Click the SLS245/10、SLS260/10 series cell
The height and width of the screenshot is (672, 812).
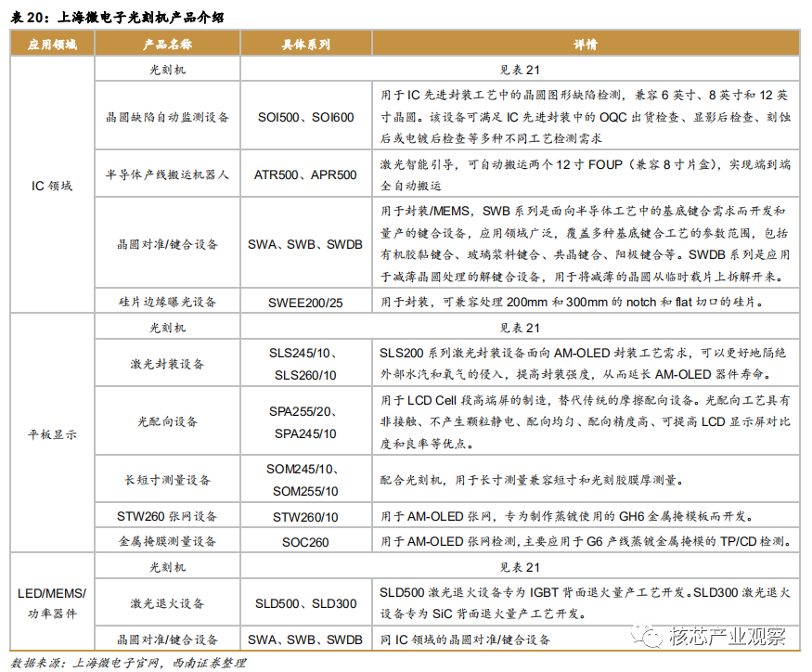pyautogui.click(x=305, y=364)
